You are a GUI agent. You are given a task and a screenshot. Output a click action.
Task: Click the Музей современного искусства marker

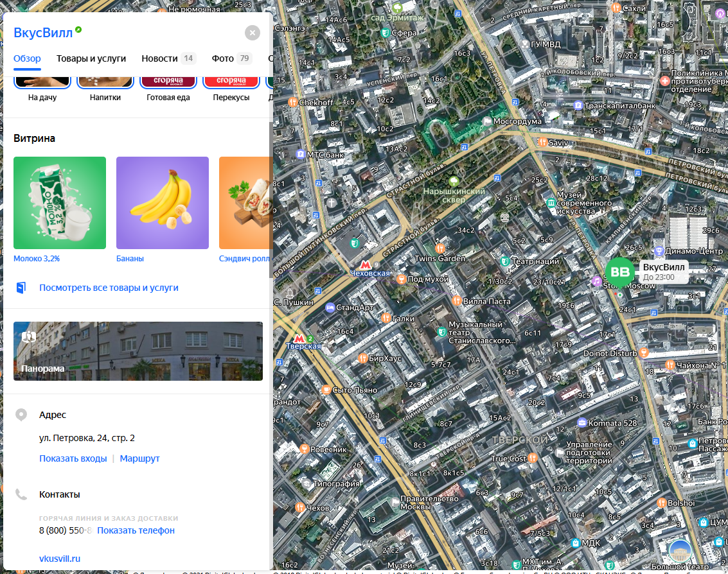(551, 203)
